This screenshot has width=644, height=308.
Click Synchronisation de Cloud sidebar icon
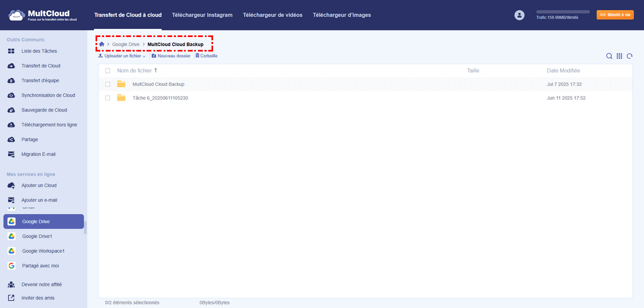pos(11,96)
